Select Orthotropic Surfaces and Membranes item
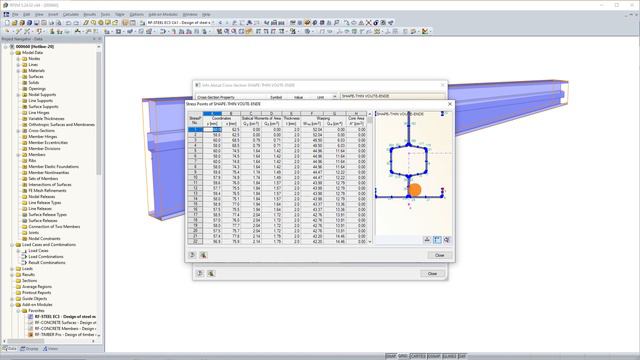Viewport: 640px width, 360px height. [62, 124]
